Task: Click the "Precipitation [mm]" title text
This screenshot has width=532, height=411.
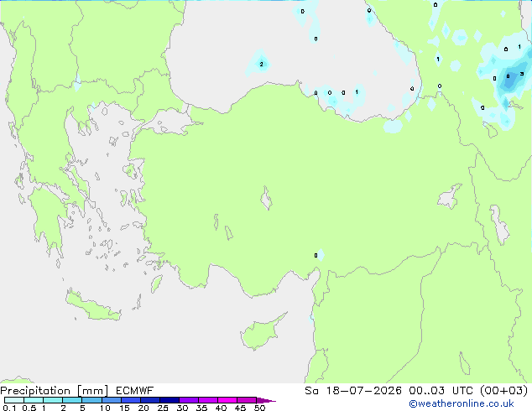Action: pyautogui.click(x=54, y=391)
